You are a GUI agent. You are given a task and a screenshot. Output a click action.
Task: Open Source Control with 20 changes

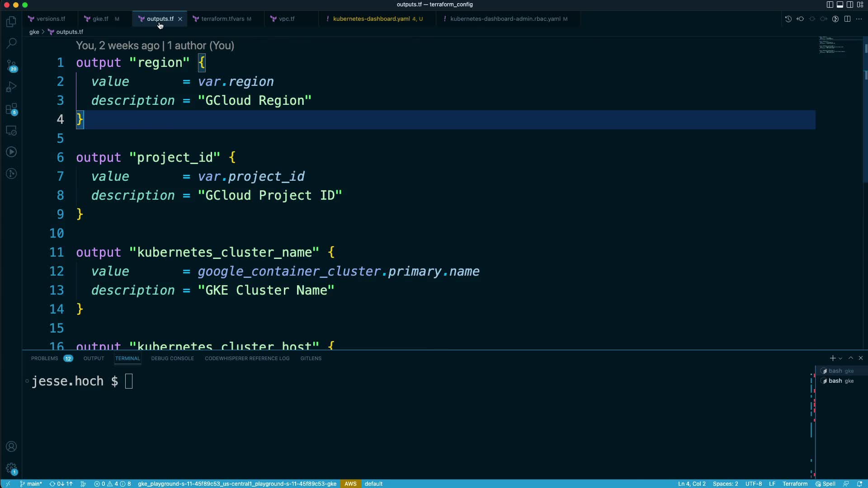click(x=11, y=66)
